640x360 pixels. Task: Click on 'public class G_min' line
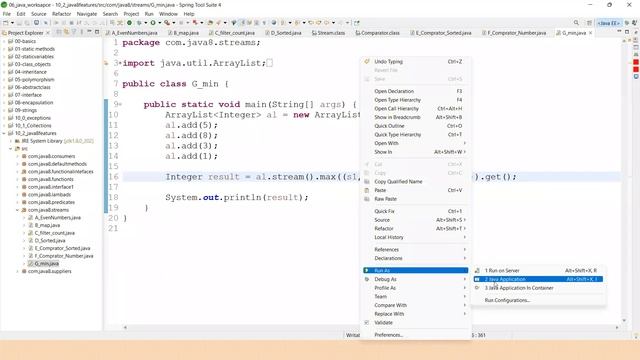[176, 84]
